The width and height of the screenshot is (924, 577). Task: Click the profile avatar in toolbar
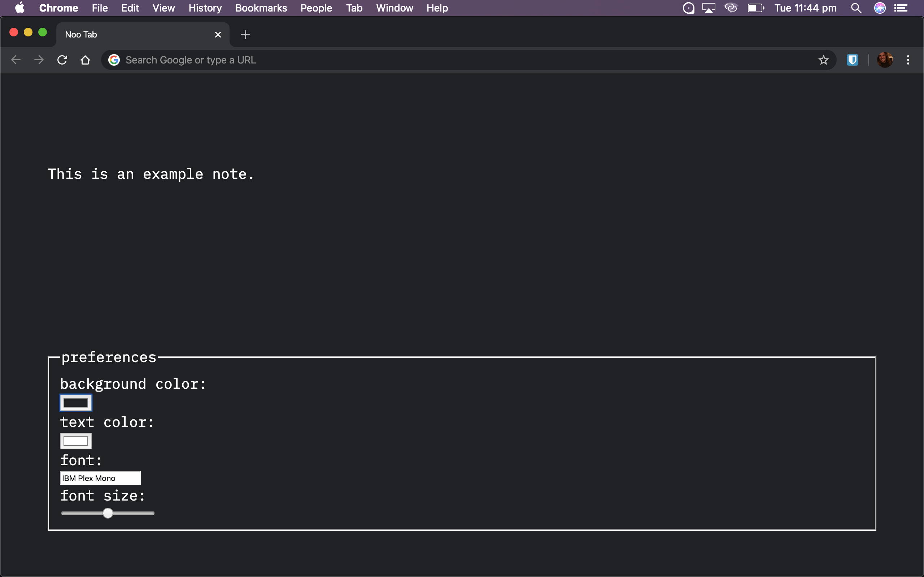click(884, 60)
